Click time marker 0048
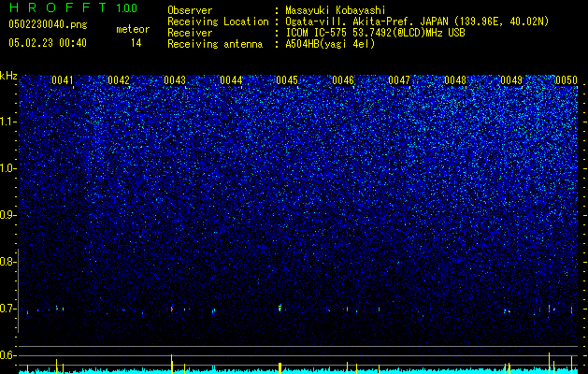 click(455, 80)
